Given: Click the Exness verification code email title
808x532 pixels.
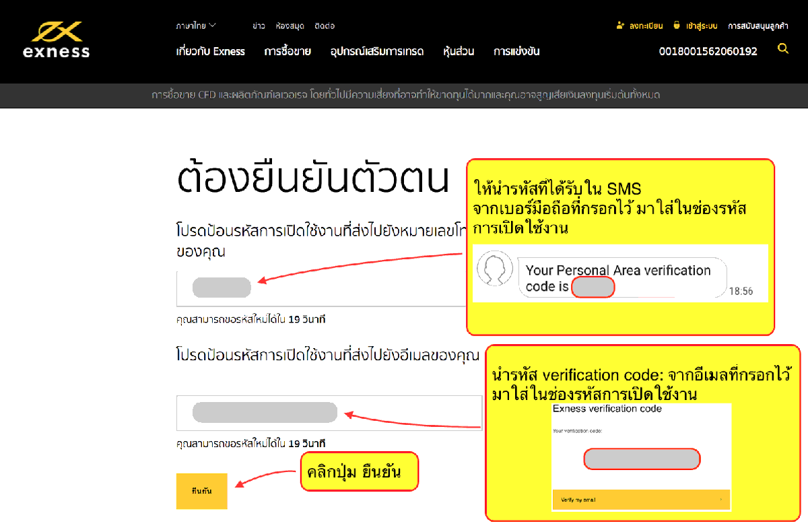Looking at the screenshot, I should point(607,409).
